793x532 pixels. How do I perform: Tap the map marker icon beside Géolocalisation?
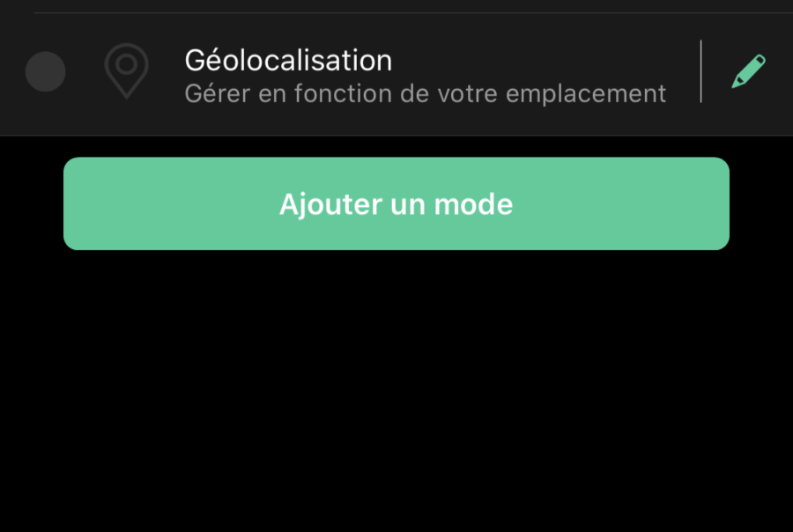tap(126, 70)
